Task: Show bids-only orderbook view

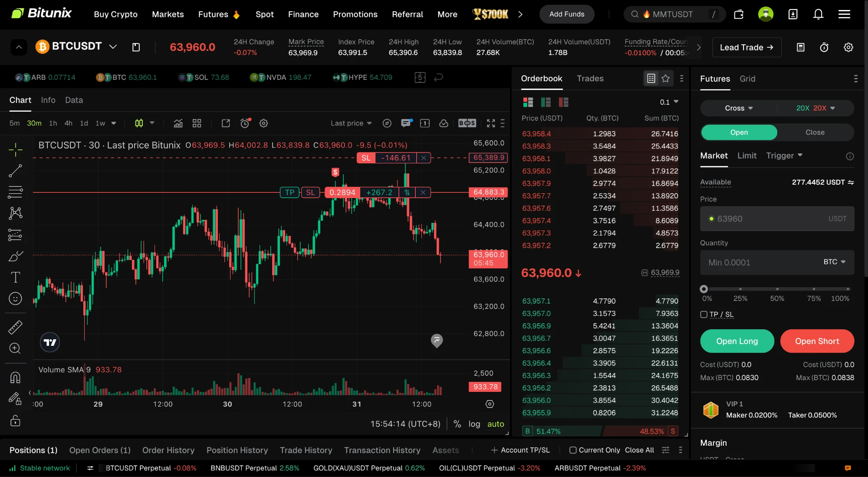Action: point(546,102)
